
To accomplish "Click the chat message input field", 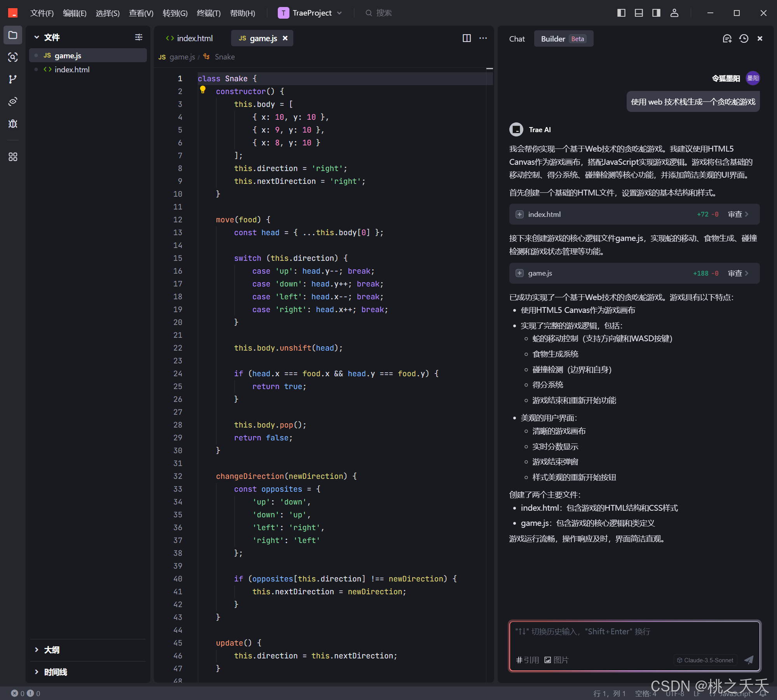I will click(634, 637).
